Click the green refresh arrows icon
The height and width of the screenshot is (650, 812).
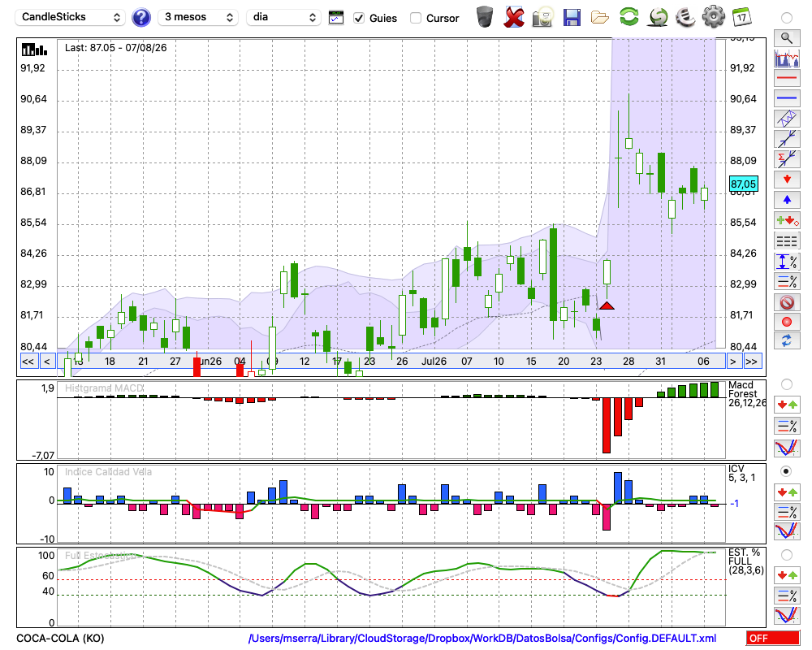pyautogui.click(x=628, y=17)
